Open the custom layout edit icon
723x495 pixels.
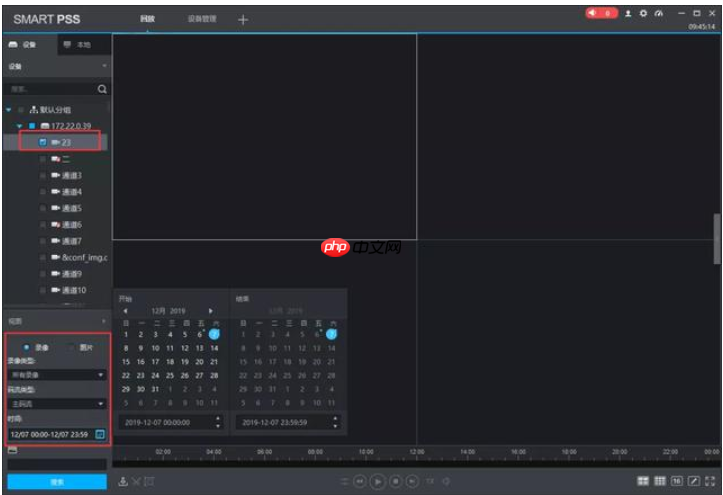coord(693,481)
